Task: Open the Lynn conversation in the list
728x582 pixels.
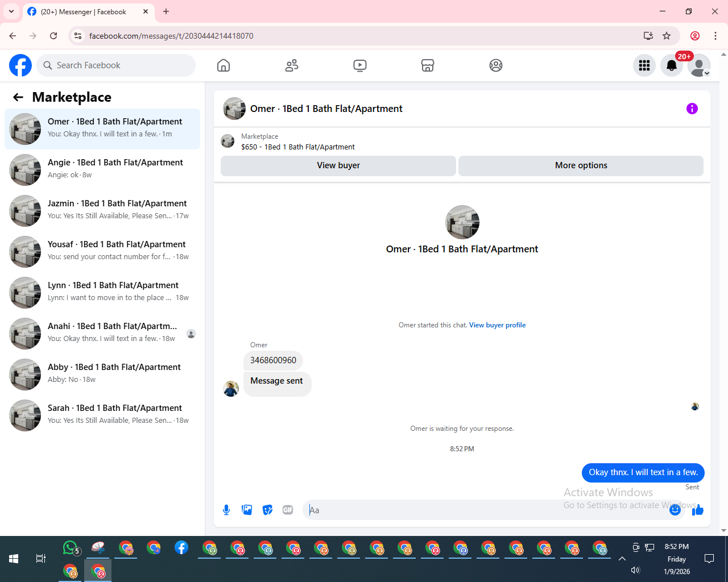Action: [x=102, y=293]
